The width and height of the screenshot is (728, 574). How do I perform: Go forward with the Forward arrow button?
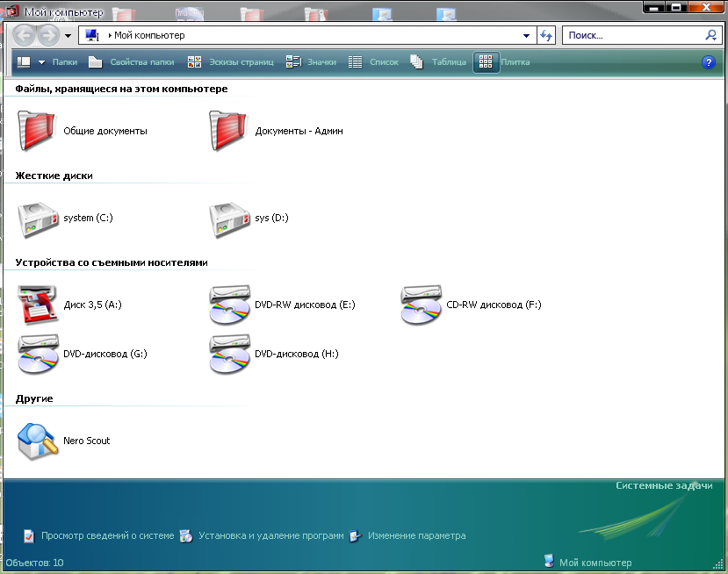[x=48, y=35]
